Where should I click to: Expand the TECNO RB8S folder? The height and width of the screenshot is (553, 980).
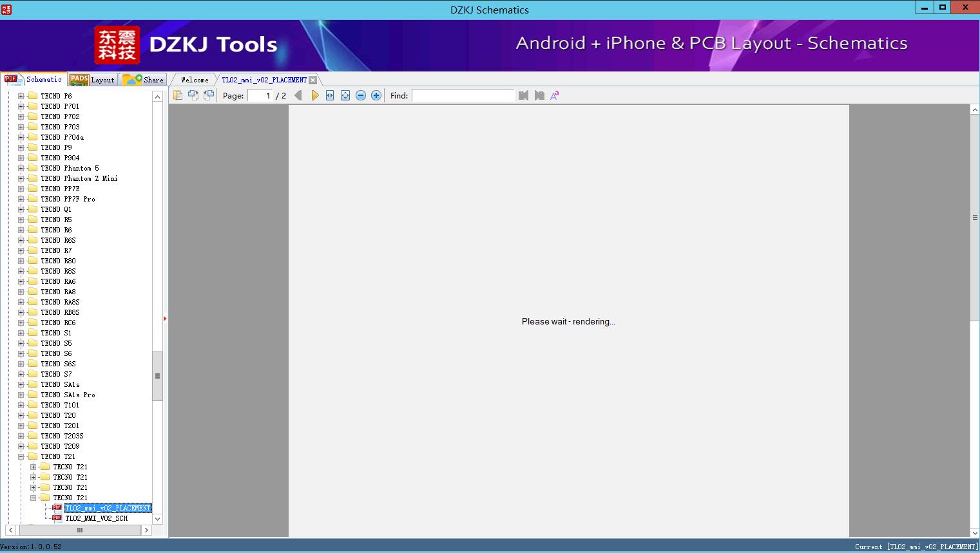(21, 312)
